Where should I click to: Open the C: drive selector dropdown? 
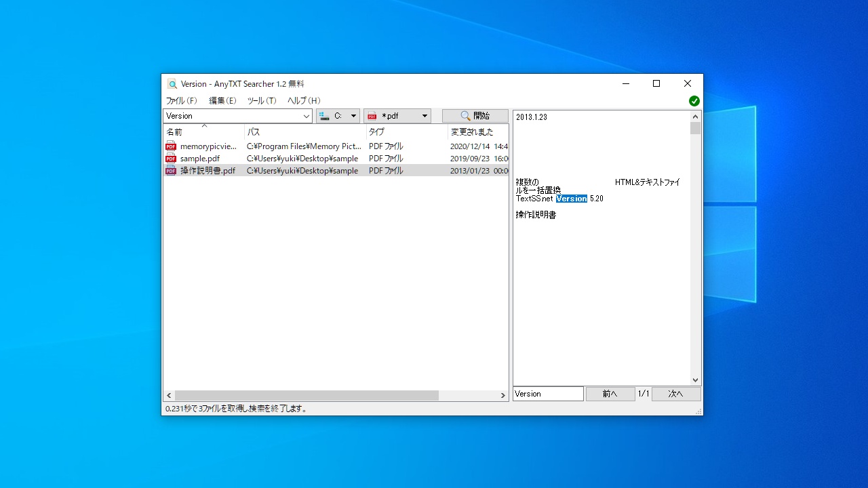click(x=338, y=116)
